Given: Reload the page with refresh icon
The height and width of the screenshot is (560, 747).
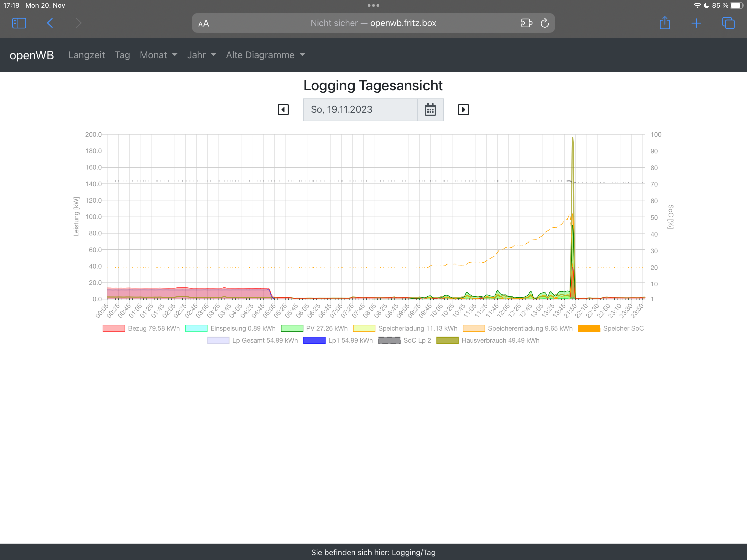Looking at the screenshot, I should (544, 23).
